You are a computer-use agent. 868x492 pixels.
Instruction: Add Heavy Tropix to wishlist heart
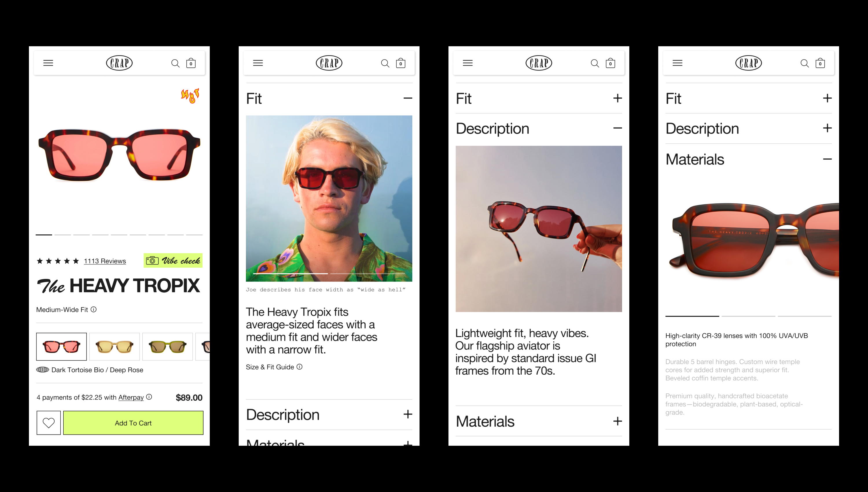[x=49, y=423]
